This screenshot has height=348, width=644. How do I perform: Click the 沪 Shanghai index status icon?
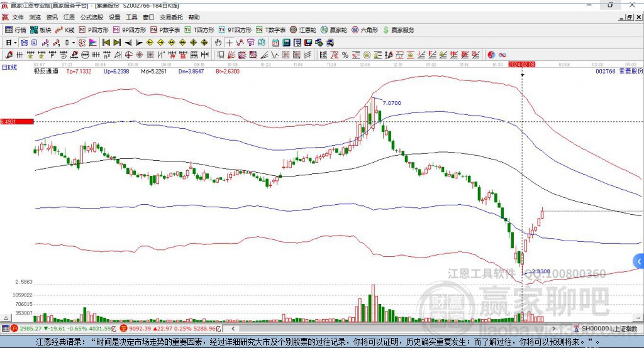[14, 329]
